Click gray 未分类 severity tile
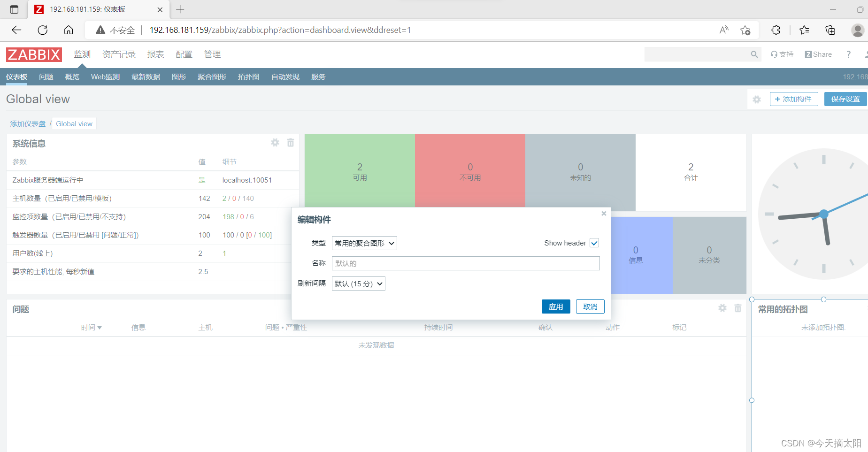This screenshot has height=452, width=868. [x=709, y=255]
